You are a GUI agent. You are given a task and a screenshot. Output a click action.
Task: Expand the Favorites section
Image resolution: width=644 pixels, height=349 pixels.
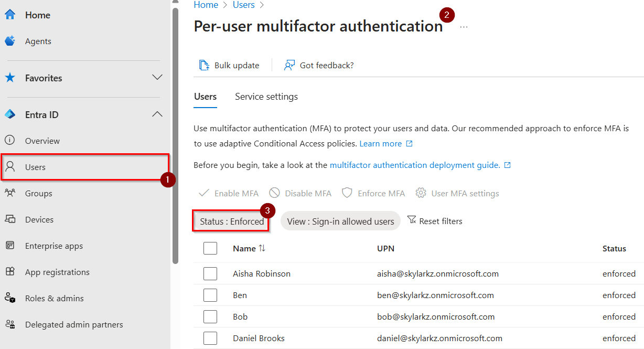157,77
